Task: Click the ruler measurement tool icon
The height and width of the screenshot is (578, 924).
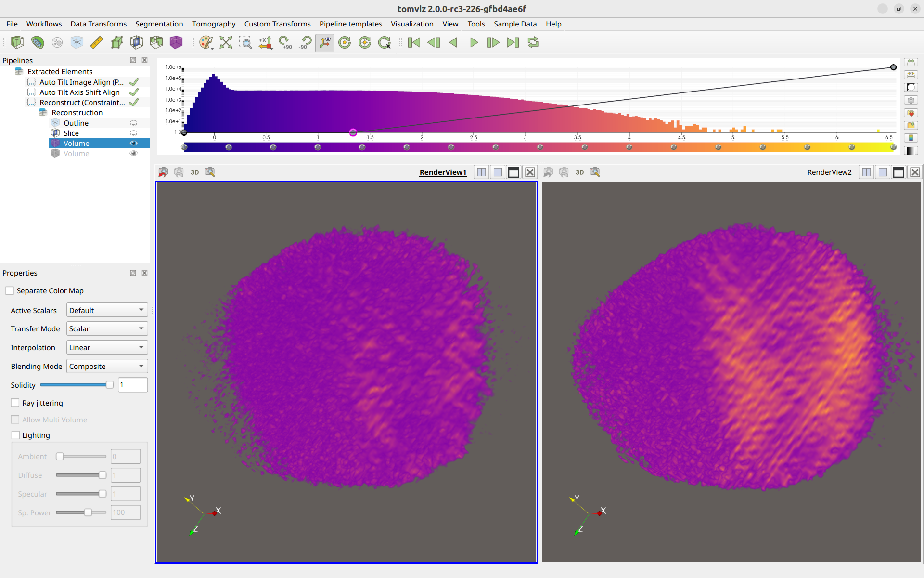Action: (97, 42)
